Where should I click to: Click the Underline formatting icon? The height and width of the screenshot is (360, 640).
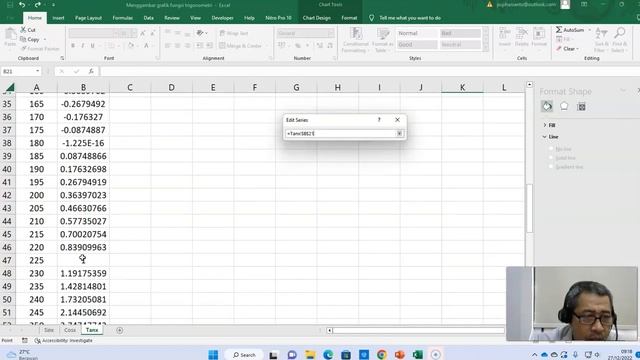point(93,46)
